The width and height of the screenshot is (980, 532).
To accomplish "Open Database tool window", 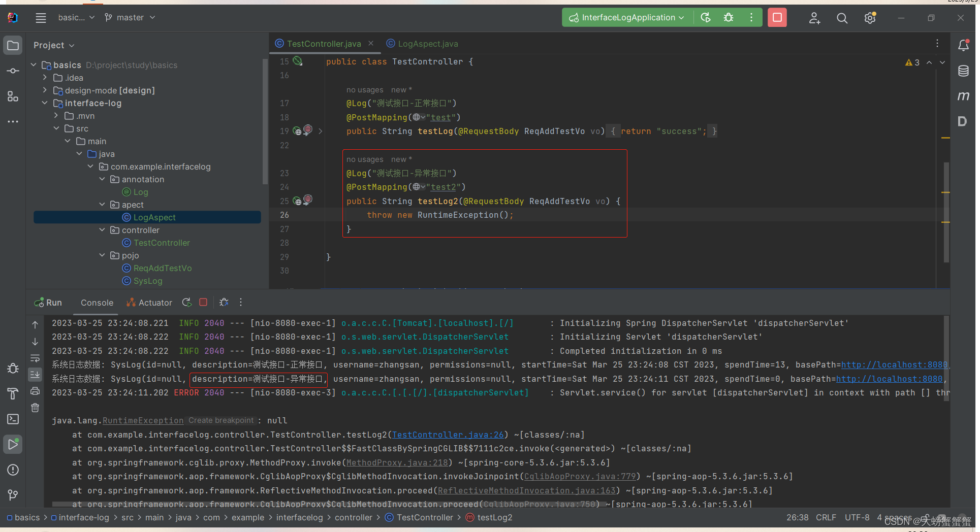I will coord(963,71).
